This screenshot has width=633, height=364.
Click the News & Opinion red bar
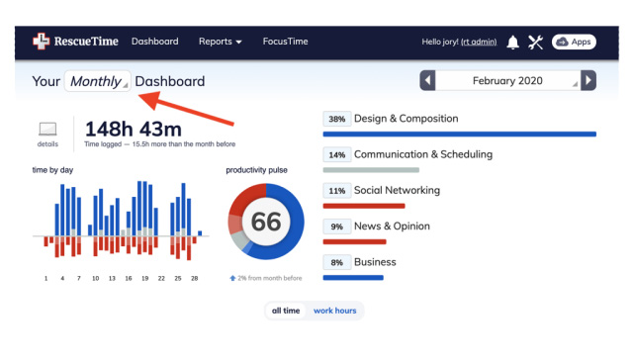pyautogui.click(x=354, y=242)
